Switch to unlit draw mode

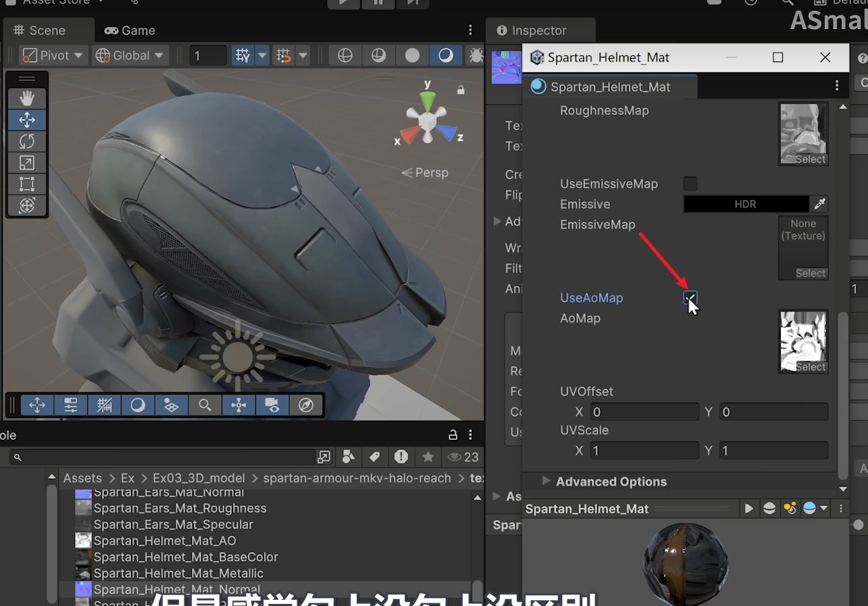[x=412, y=55]
